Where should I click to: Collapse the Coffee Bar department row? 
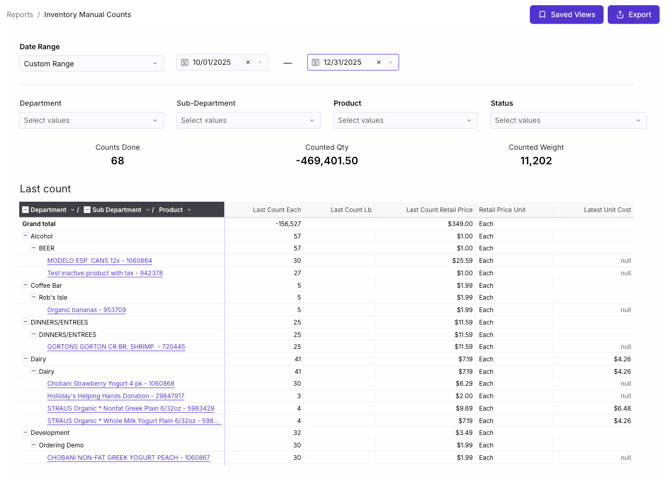(26, 285)
